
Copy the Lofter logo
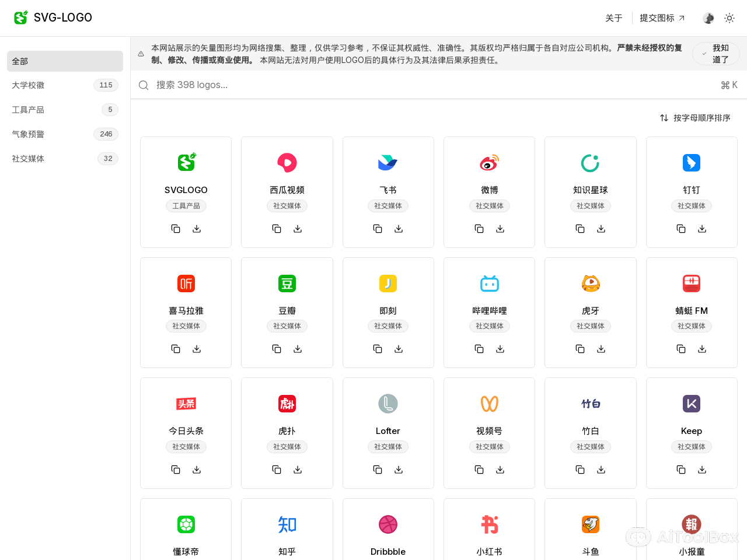(x=378, y=470)
